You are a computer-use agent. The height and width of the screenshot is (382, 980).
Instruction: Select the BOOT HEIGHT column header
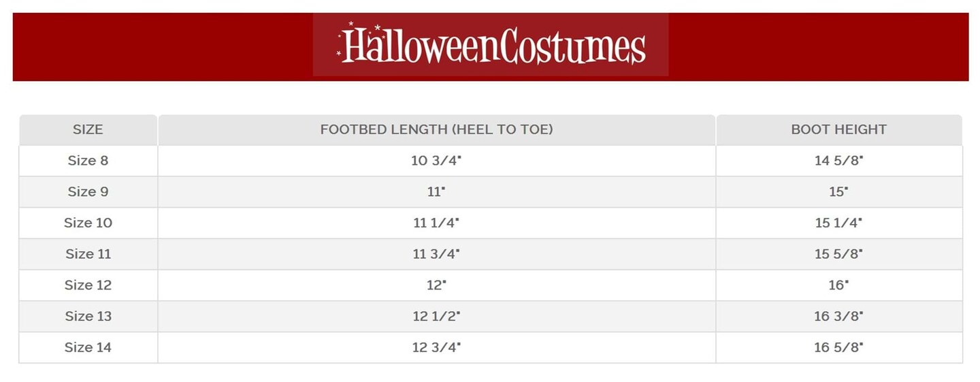[x=838, y=129]
